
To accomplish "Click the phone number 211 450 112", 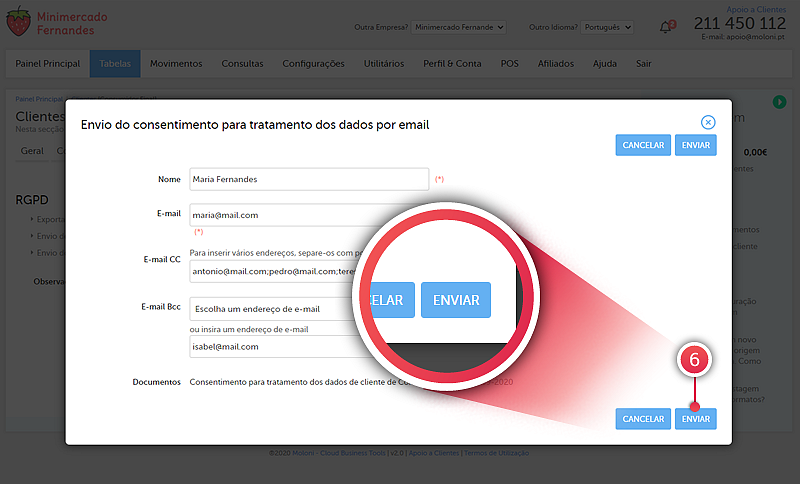I will [x=740, y=23].
